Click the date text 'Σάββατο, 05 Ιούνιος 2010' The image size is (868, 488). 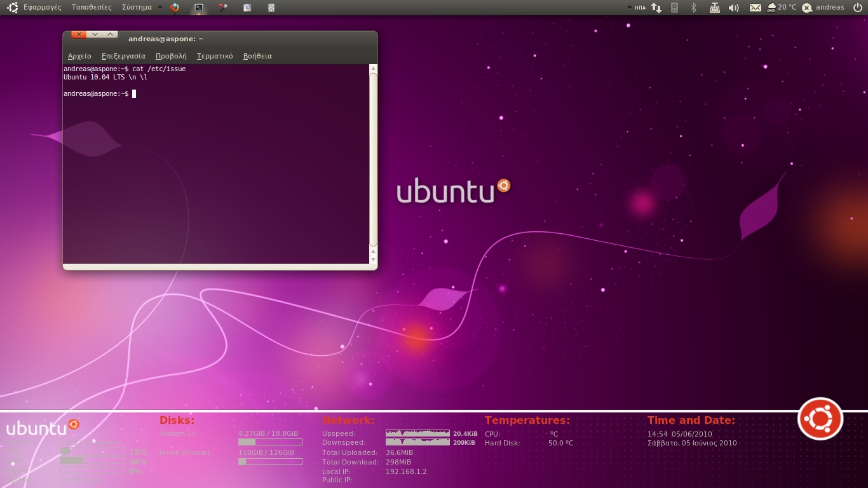[x=692, y=443]
